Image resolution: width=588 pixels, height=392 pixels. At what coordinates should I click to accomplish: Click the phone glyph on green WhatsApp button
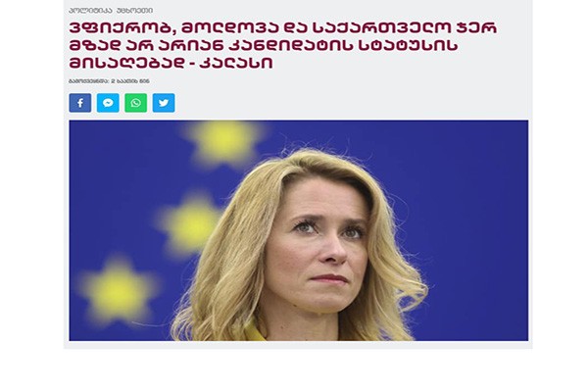[136, 103]
